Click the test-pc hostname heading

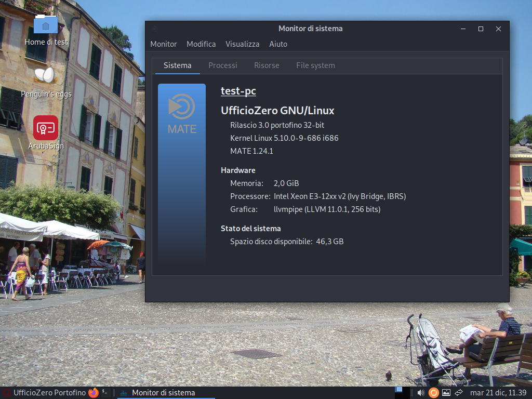click(238, 91)
